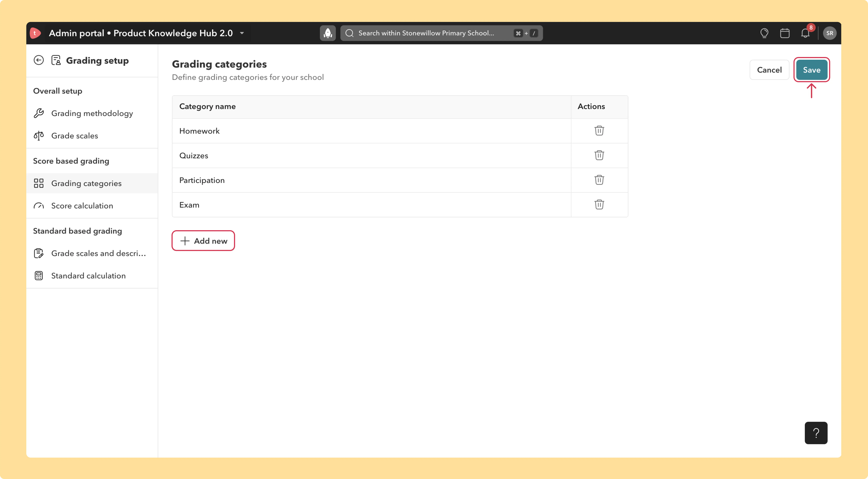Open Score calculation in the sidebar
This screenshot has width=868, height=479.
pos(92,206)
